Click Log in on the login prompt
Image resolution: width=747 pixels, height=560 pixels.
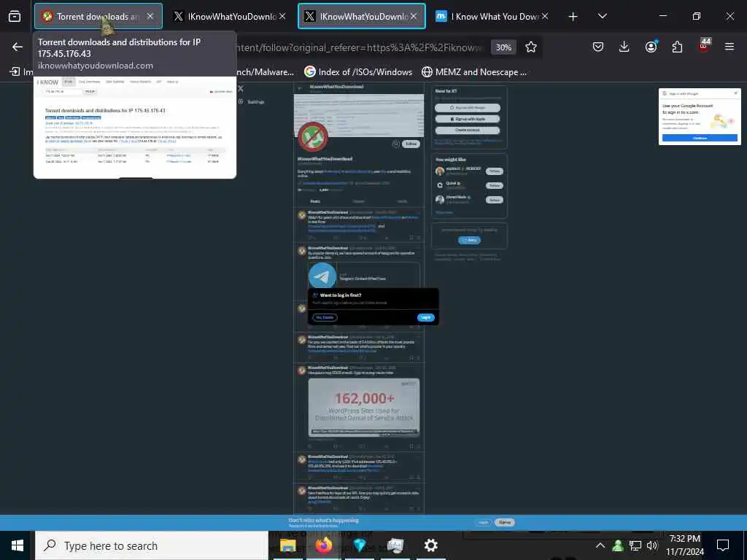point(426,318)
